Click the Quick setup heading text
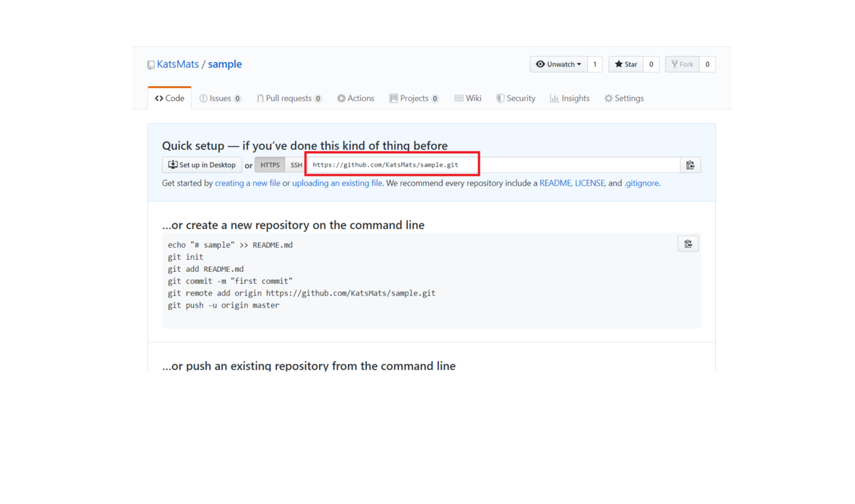This screenshot has height=504, width=855. click(305, 146)
